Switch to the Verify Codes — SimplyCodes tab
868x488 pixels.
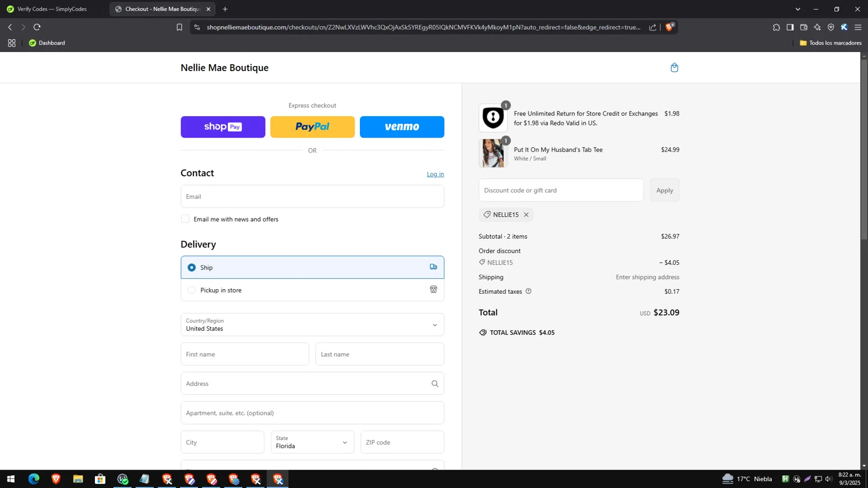[52, 9]
